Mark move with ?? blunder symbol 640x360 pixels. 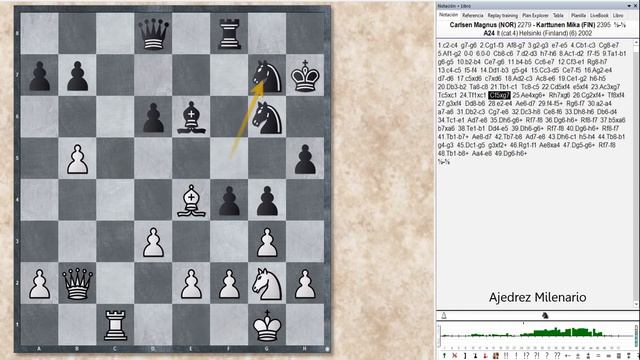click(x=557, y=356)
